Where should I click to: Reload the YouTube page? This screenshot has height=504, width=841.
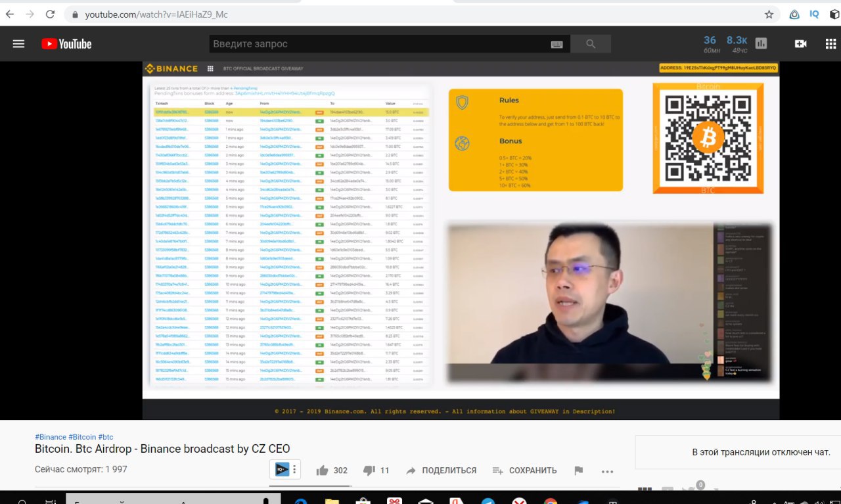(x=51, y=14)
